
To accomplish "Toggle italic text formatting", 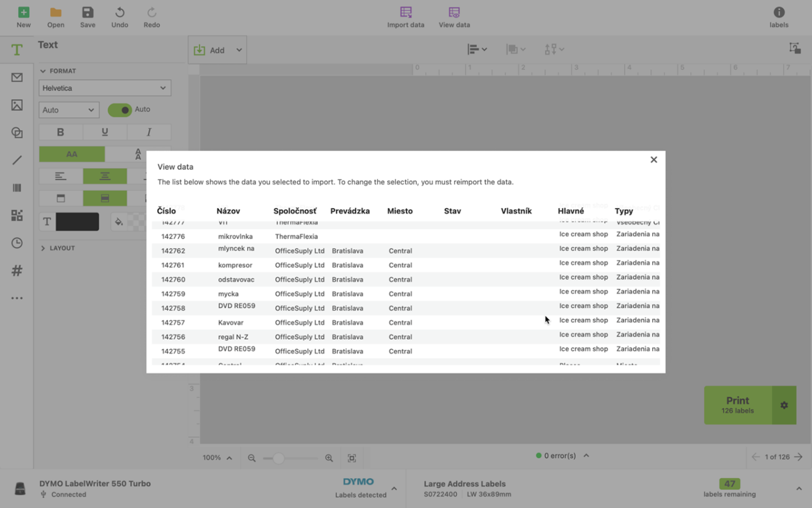I will pyautogui.click(x=149, y=132).
